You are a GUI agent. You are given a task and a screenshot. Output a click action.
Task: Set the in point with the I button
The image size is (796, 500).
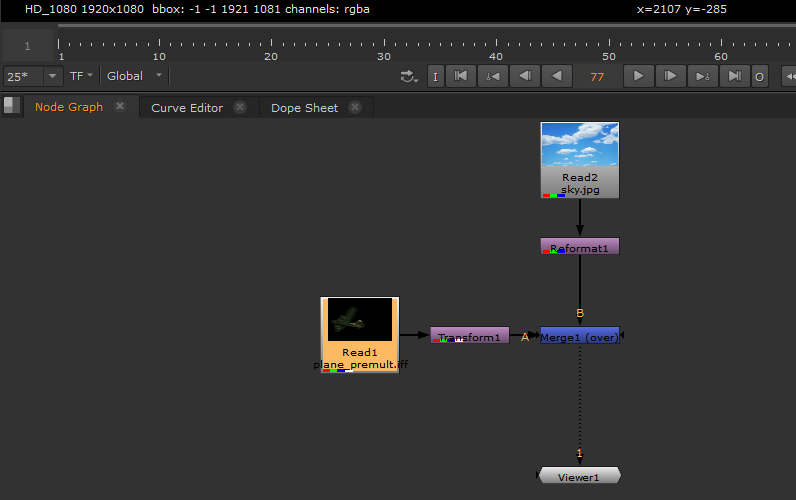tap(436, 77)
